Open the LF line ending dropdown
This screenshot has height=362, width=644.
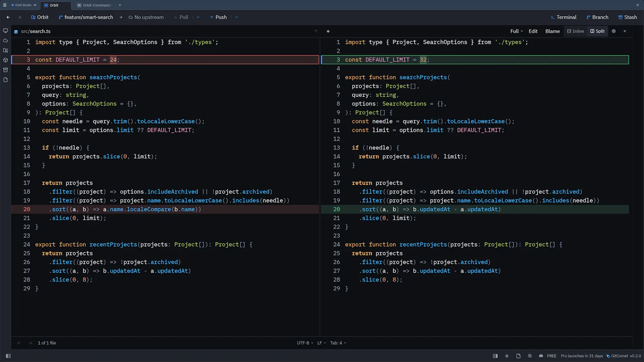[322, 343]
